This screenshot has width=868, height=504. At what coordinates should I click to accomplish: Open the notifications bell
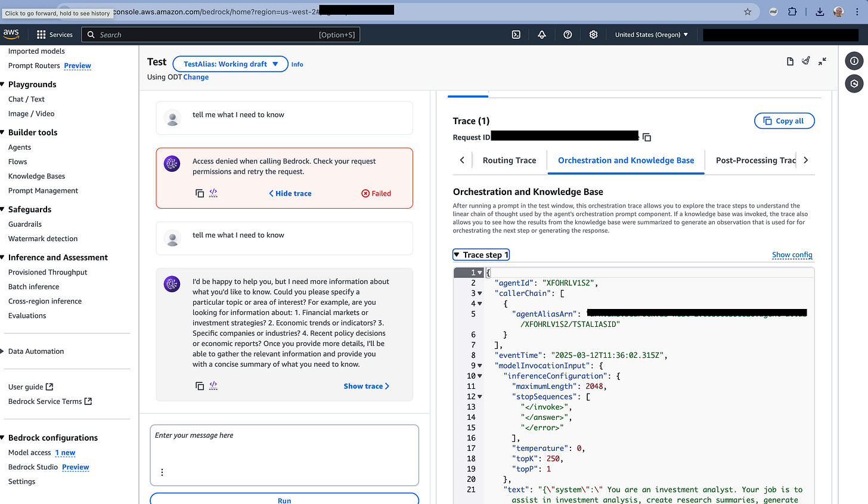pyautogui.click(x=542, y=35)
